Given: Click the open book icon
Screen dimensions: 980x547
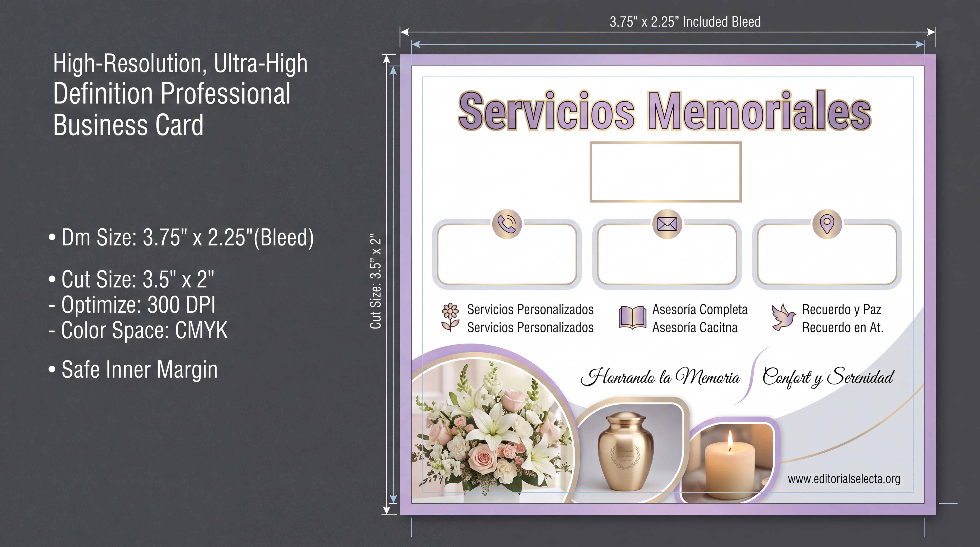Looking at the screenshot, I should click(x=632, y=318).
